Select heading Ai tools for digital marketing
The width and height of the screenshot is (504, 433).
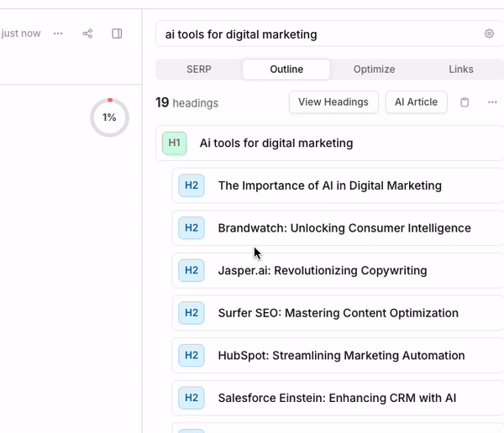[x=330, y=143]
